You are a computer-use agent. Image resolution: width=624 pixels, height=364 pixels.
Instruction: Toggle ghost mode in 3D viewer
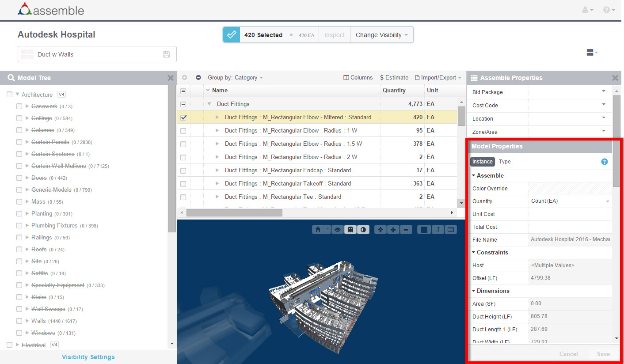point(350,230)
